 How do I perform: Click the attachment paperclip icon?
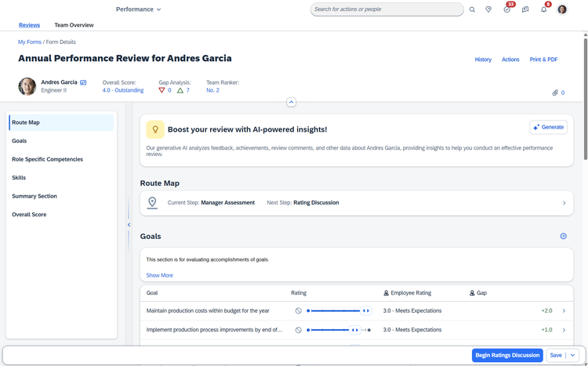tap(555, 92)
